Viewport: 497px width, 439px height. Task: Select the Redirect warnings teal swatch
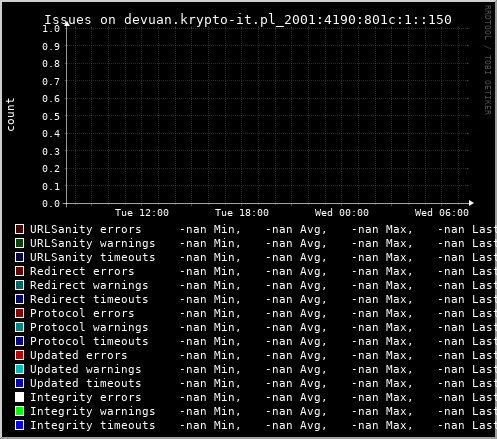pos(20,285)
